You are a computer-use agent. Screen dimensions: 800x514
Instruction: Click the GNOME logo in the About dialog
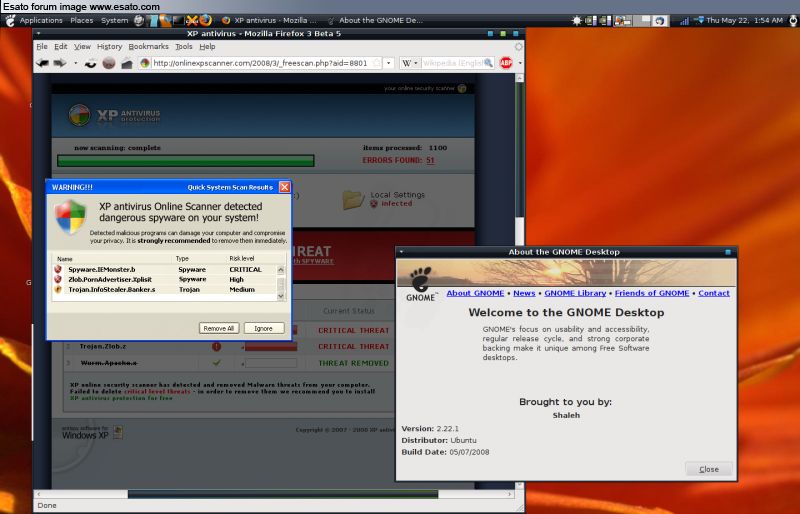tap(421, 284)
